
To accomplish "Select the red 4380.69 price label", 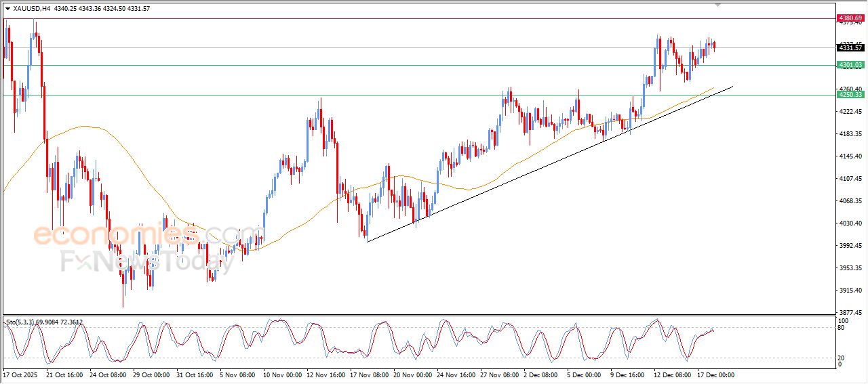I will tap(850, 18).
